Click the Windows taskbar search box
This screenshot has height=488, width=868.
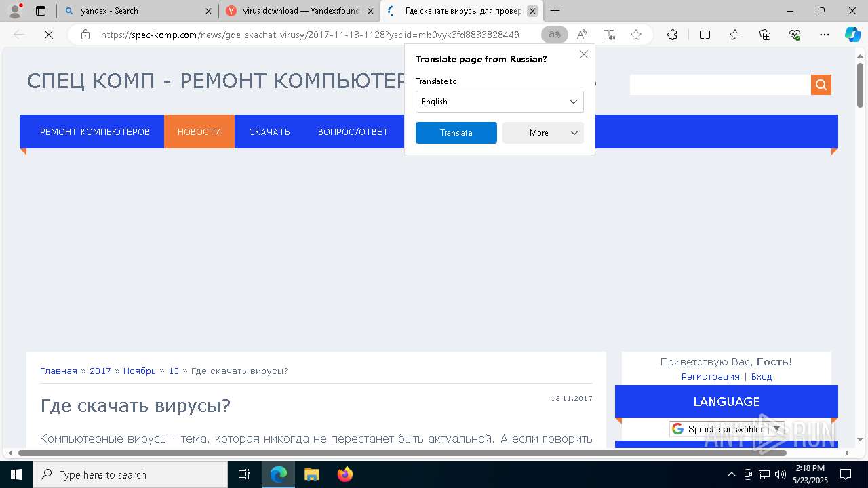point(131,474)
